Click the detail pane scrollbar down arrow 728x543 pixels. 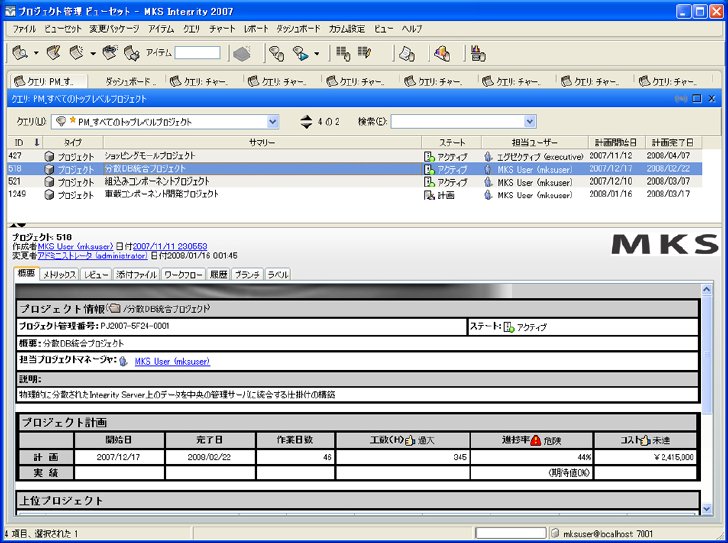(x=707, y=509)
